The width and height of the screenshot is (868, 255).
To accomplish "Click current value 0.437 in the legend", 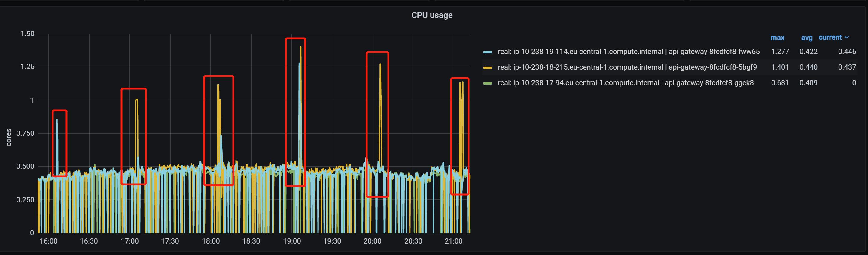I will (847, 67).
